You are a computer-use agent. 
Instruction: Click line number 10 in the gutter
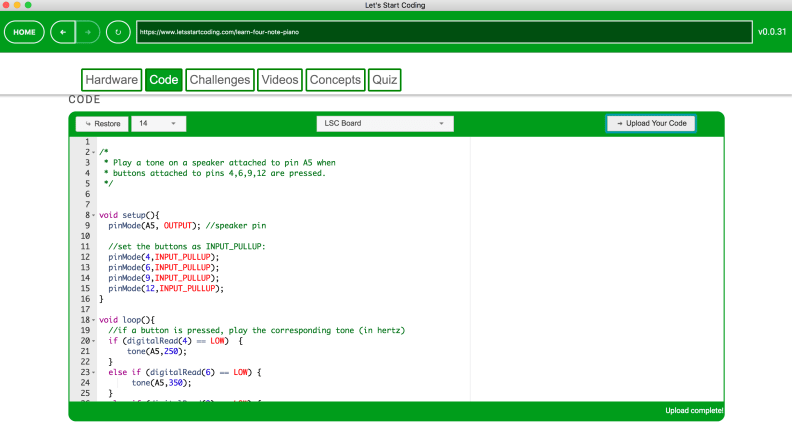pyautogui.click(x=85, y=236)
